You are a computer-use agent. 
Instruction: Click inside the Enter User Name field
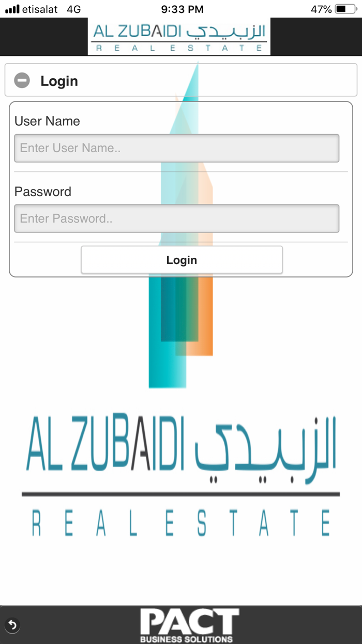[176, 148]
